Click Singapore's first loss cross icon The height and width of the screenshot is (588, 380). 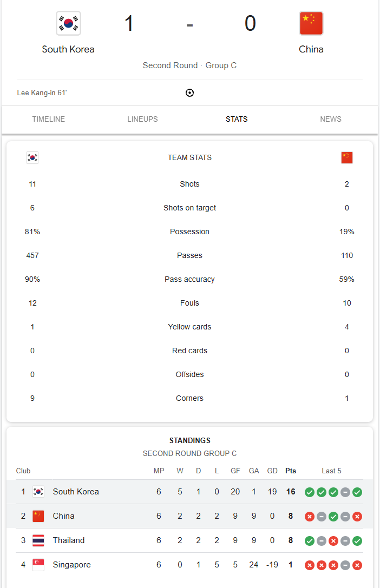310,565
